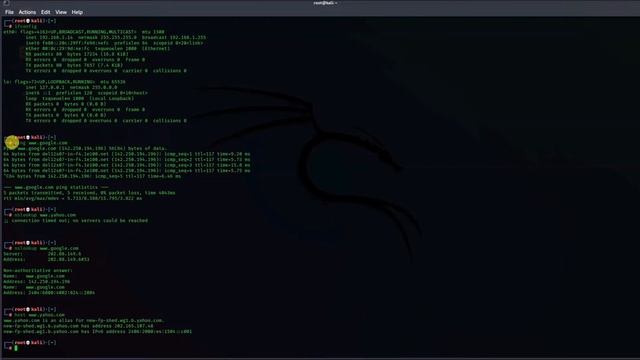640x360 pixels.
Task: Click the google.com ping statistics line
Action: [56, 187]
